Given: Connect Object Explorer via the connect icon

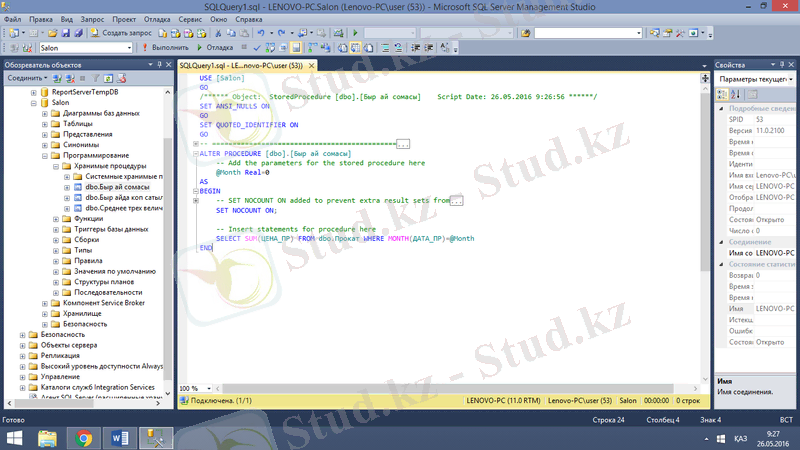Looking at the screenshot, I should pos(57,79).
